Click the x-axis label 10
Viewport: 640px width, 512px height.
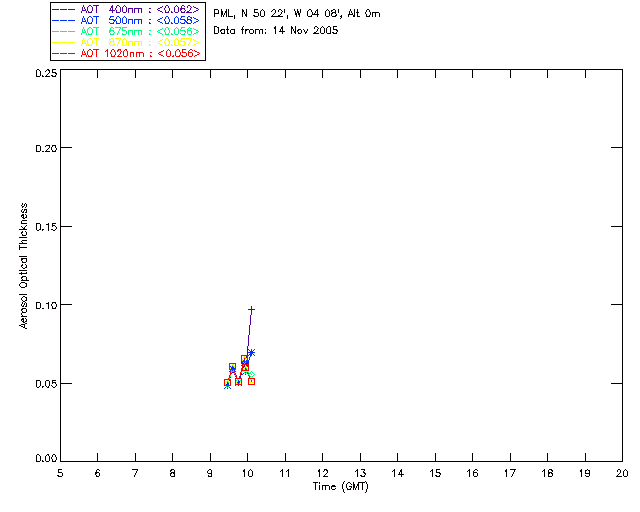pyautogui.click(x=247, y=474)
